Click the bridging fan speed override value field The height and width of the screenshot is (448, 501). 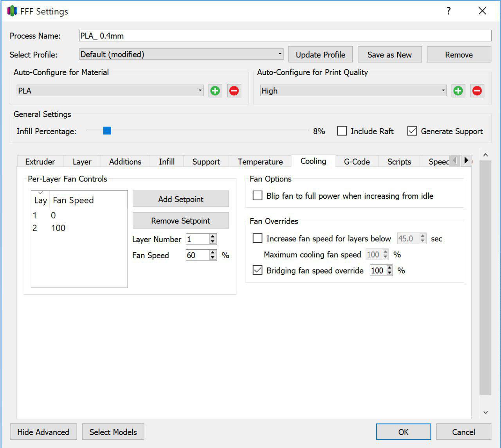pyautogui.click(x=378, y=270)
